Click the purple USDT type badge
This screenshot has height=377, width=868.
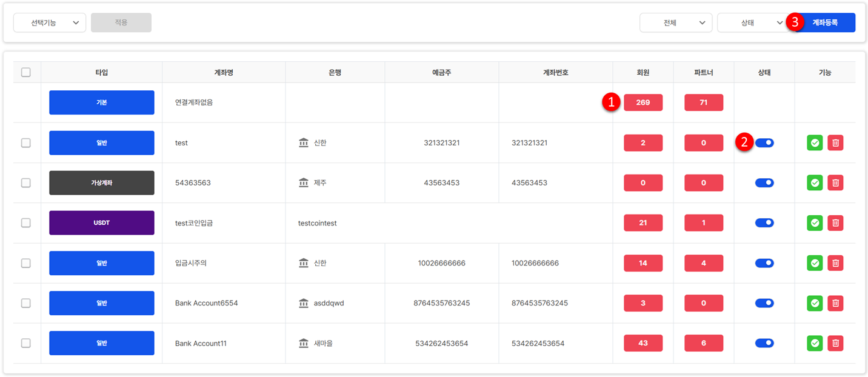click(102, 223)
